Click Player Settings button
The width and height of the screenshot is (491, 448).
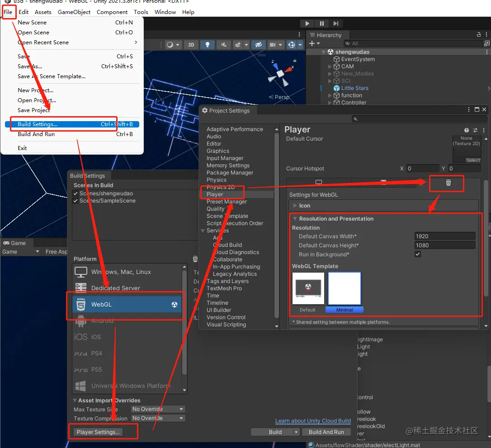click(98, 432)
